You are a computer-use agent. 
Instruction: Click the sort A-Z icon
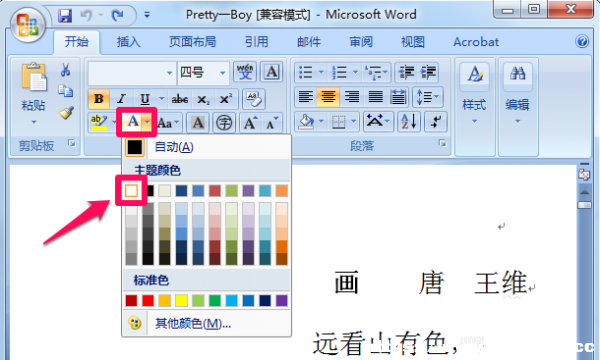click(x=409, y=122)
